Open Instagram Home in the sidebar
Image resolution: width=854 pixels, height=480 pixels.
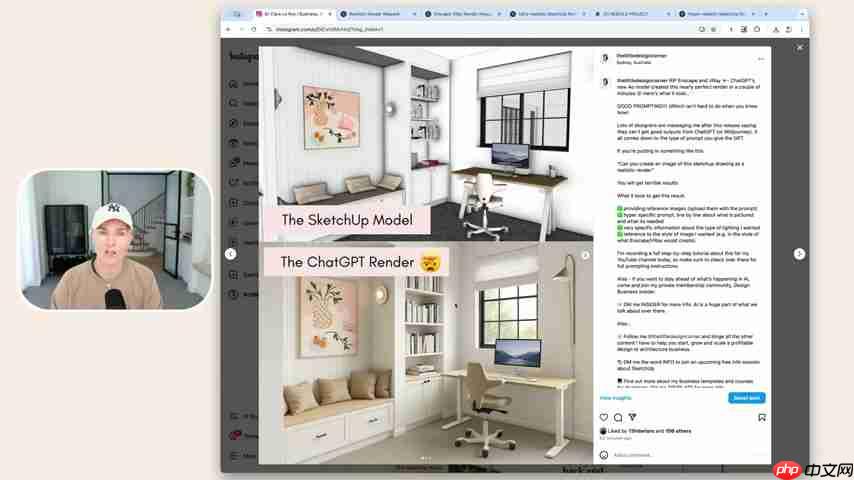(234, 83)
